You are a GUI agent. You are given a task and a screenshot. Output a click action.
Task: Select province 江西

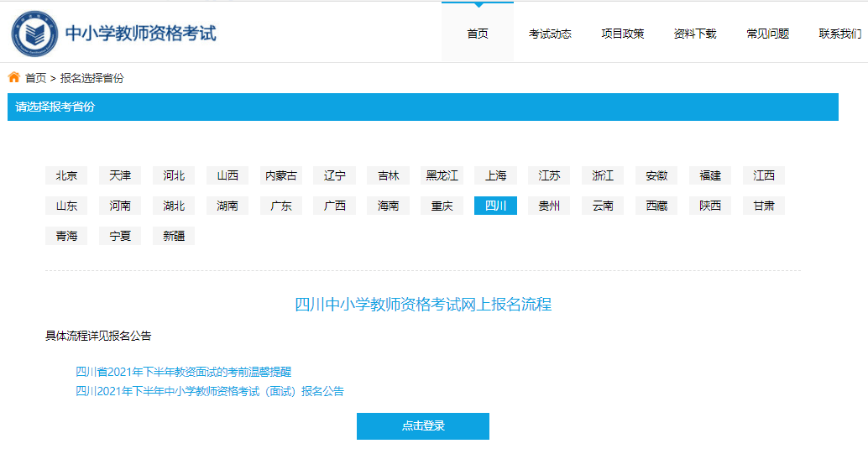point(764,175)
